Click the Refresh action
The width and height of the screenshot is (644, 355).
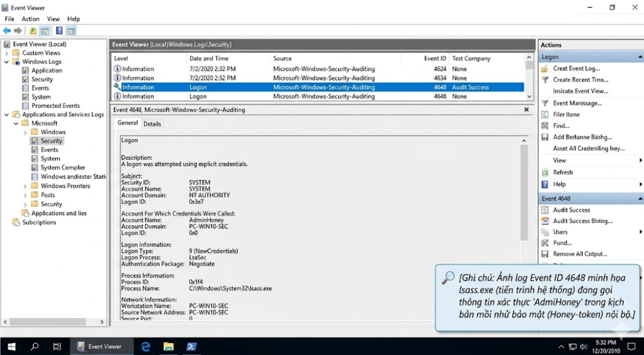[563, 173]
